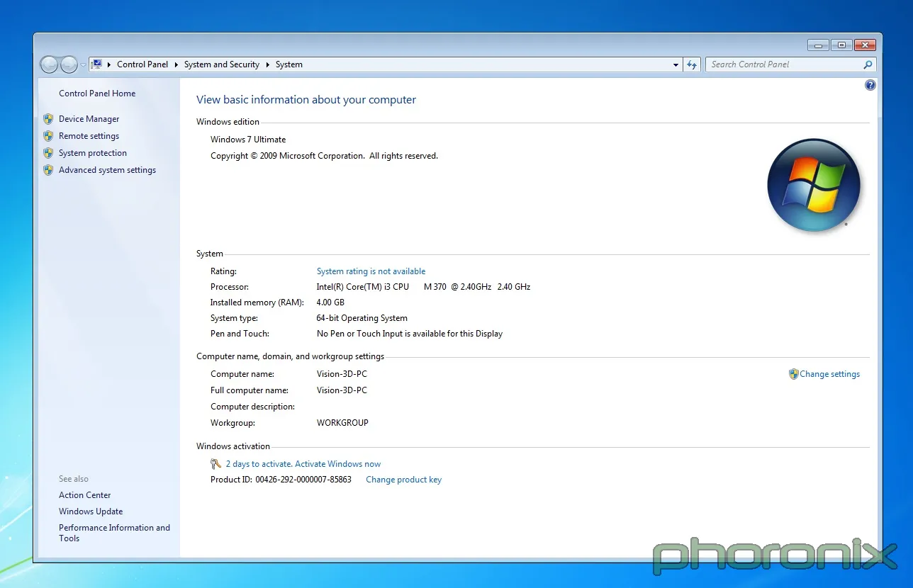Viewport: 913px width, 588px height.
Task: Open Advanced system settings
Action: pos(107,170)
